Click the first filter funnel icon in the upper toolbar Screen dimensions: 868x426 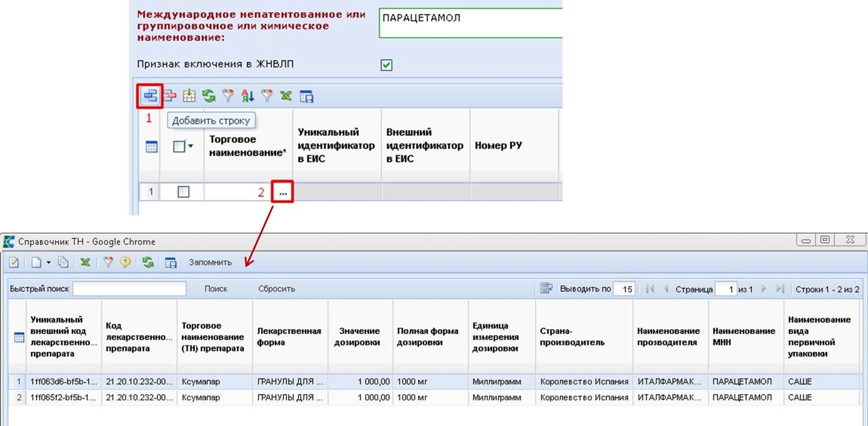(229, 96)
